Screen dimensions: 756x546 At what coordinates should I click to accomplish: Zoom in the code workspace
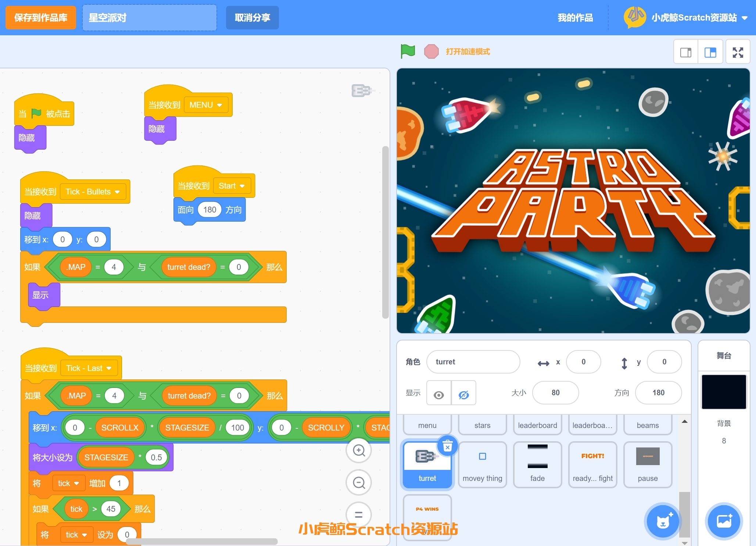pyautogui.click(x=359, y=450)
